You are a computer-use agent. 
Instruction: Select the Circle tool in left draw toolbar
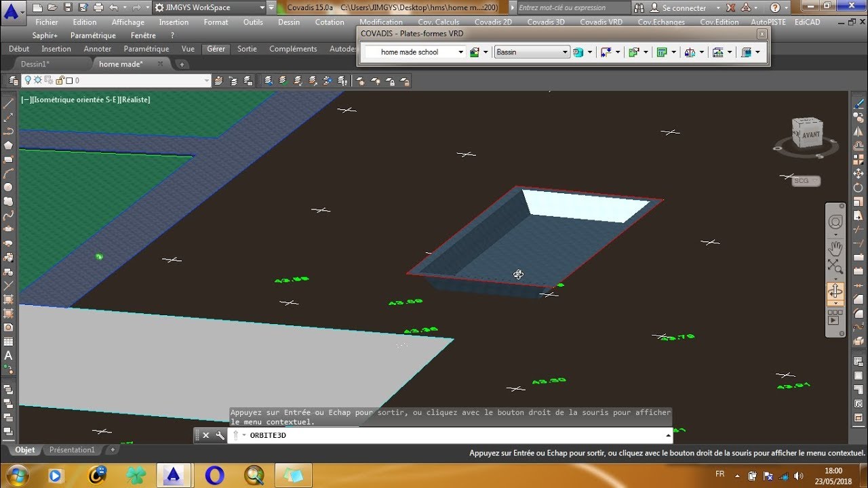pyautogui.click(x=9, y=187)
